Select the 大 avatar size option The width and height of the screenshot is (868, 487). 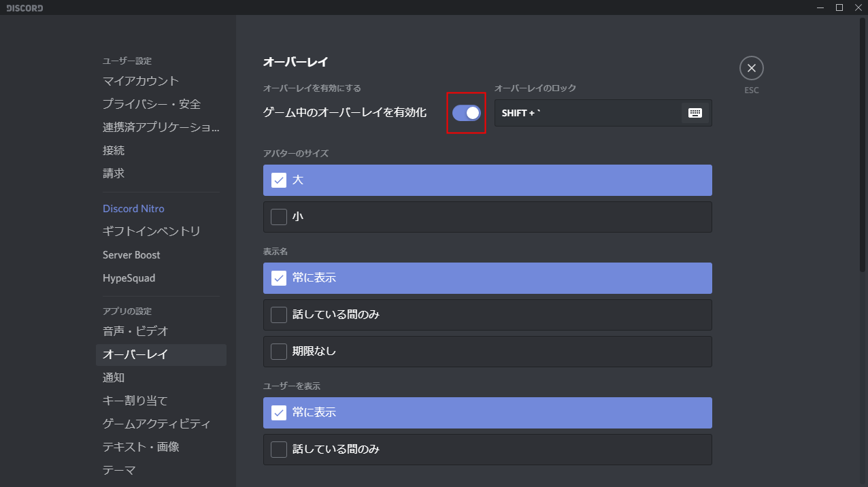487,180
